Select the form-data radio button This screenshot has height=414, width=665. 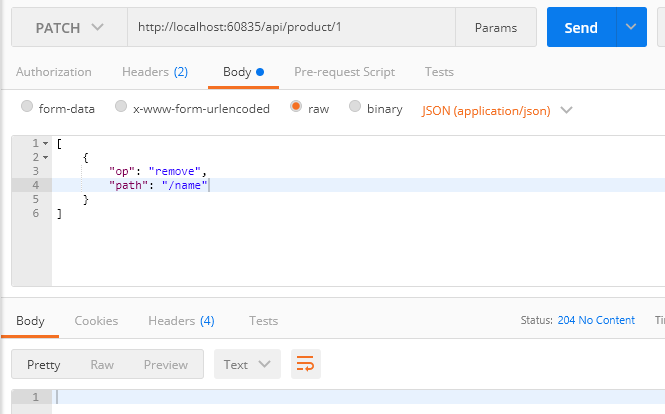coord(27,107)
